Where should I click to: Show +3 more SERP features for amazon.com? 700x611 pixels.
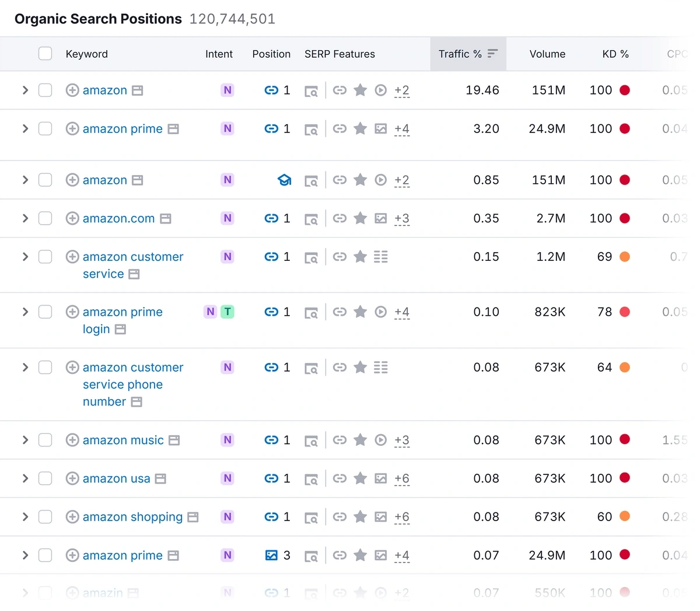tap(402, 219)
